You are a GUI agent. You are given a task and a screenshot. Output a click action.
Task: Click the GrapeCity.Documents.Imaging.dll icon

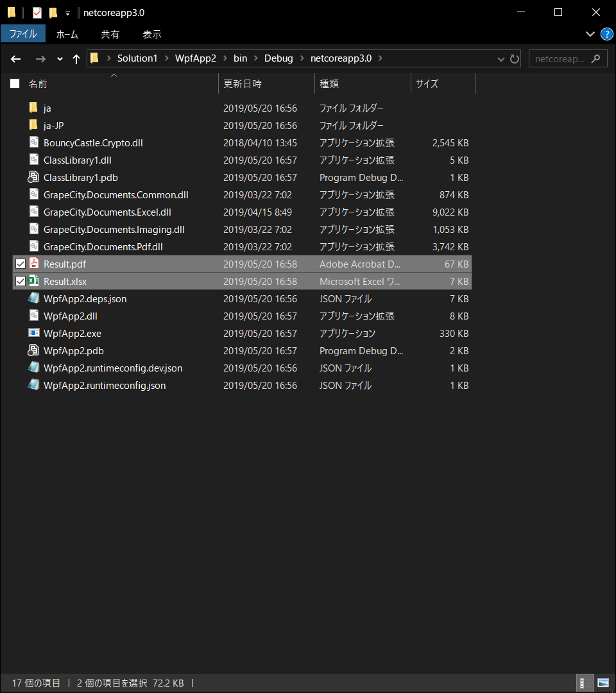[x=33, y=229]
